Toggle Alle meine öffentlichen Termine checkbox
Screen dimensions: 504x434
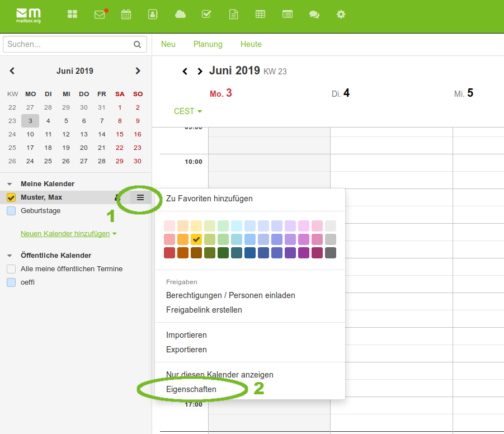tap(11, 269)
